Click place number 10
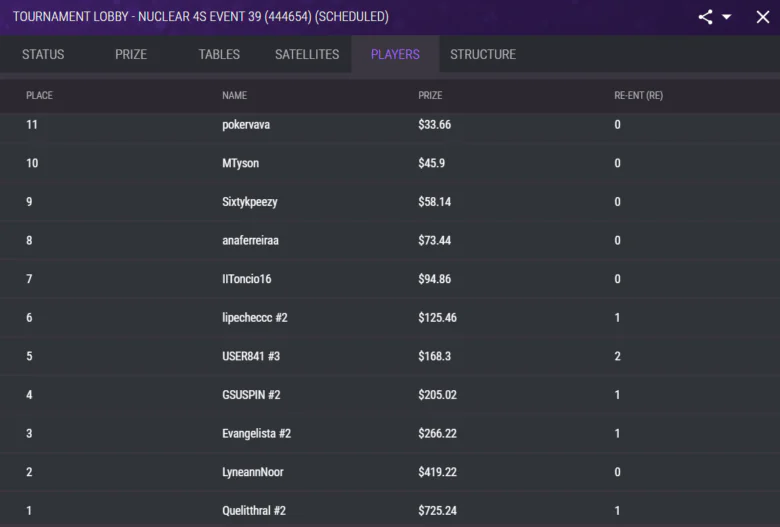Screen dimensions: 780x527 tap(32, 163)
